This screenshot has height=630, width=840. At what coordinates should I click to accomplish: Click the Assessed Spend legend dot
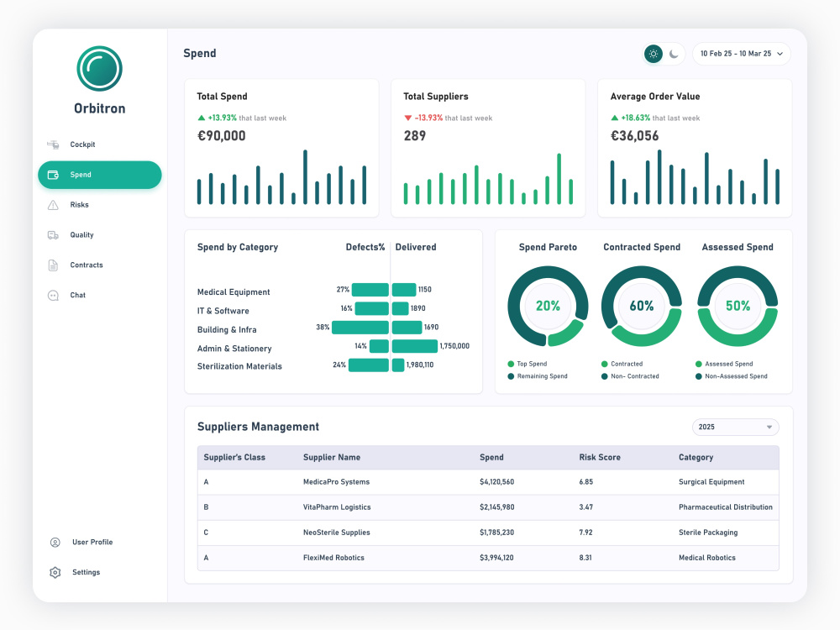(699, 364)
